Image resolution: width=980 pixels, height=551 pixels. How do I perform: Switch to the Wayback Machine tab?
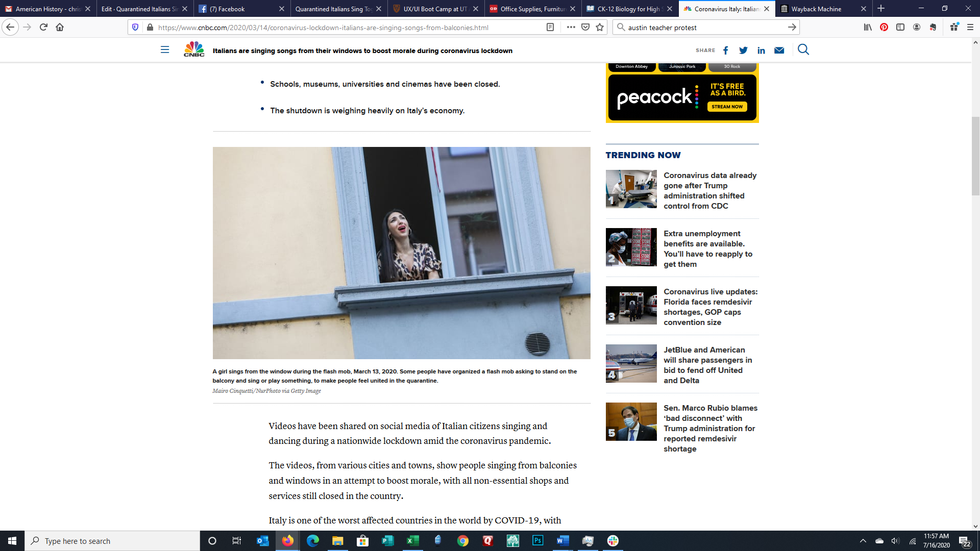tap(816, 9)
